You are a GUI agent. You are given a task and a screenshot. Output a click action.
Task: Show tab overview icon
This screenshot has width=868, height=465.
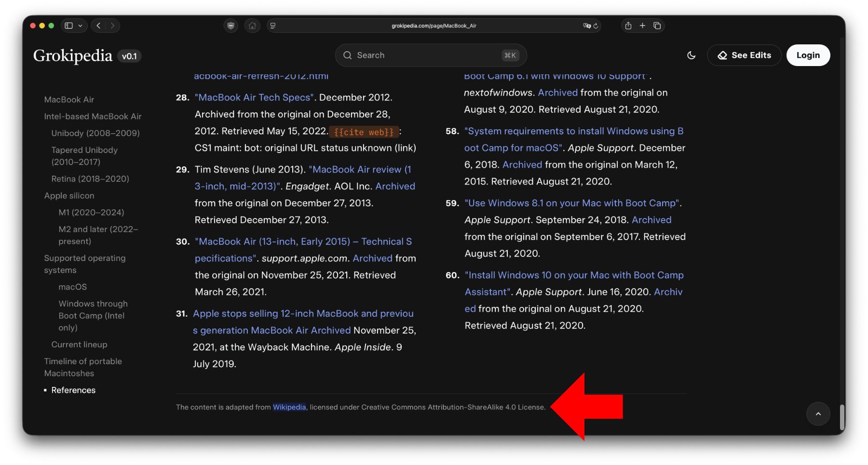pyautogui.click(x=657, y=26)
